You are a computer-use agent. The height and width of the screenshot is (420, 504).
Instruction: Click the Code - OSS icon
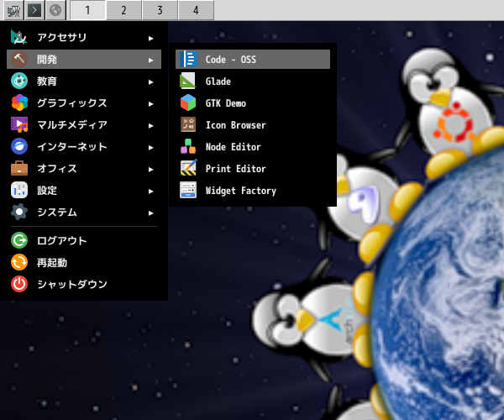(188, 59)
